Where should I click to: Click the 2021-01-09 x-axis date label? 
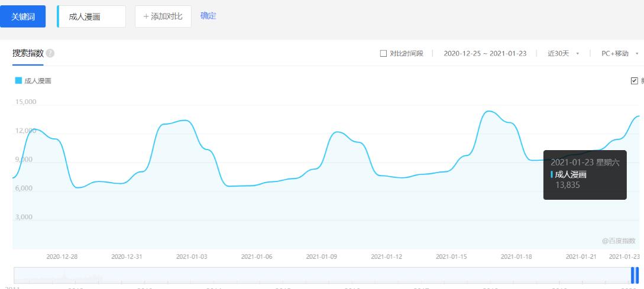tap(321, 256)
